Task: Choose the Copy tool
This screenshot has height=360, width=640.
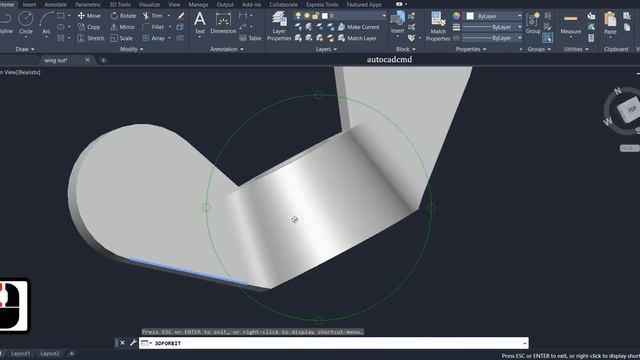Action: [89, 27]
